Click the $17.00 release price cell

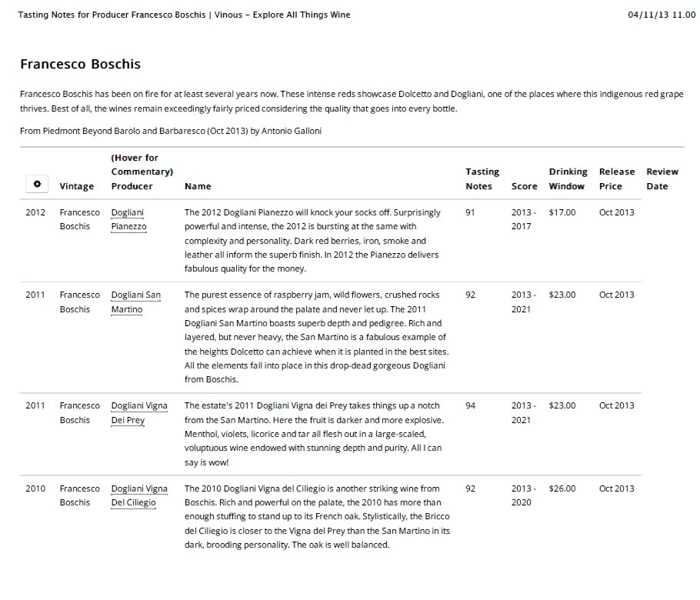pyautogui.click(x=562, y=212)
